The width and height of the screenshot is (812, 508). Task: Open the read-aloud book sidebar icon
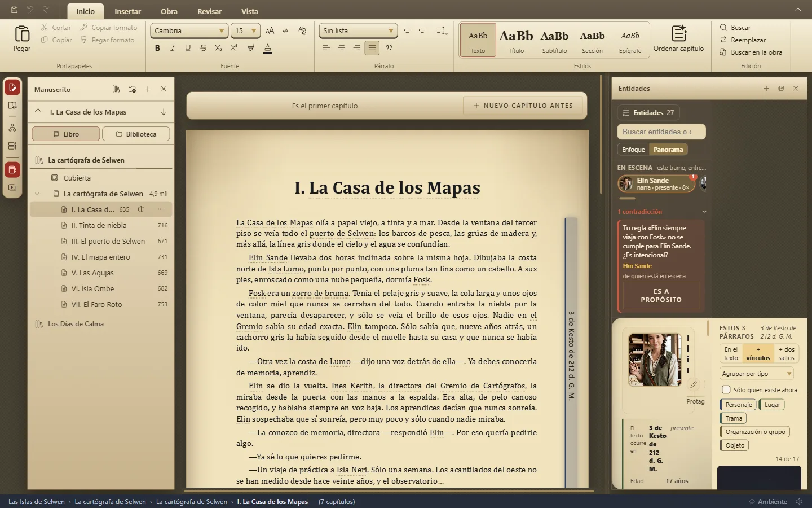12,106
